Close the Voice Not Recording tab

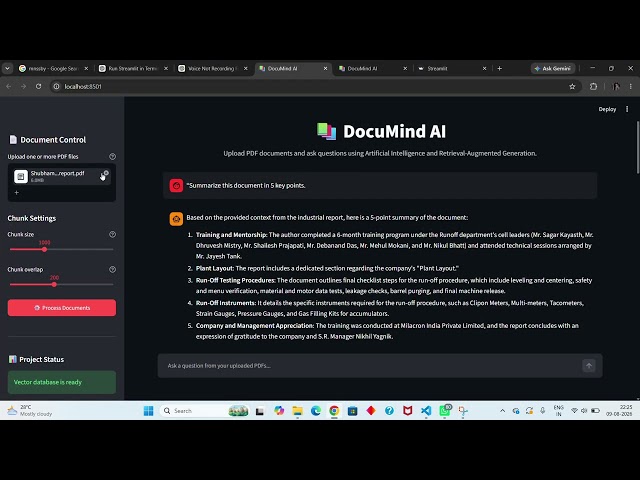click(245, 69)
